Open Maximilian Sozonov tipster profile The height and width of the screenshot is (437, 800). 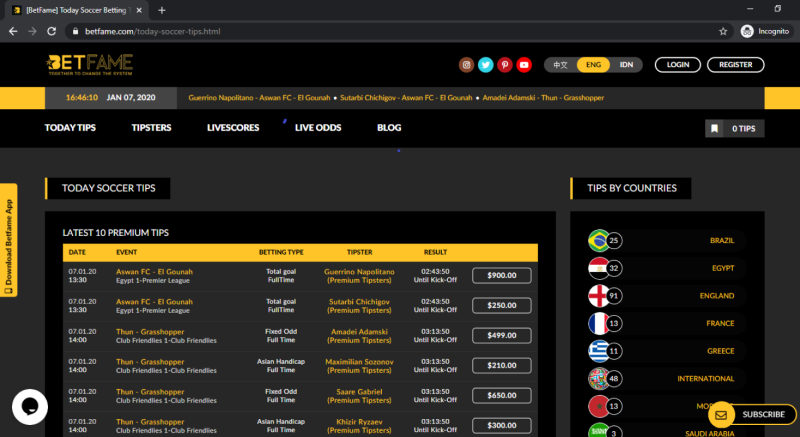pos(359,362)
